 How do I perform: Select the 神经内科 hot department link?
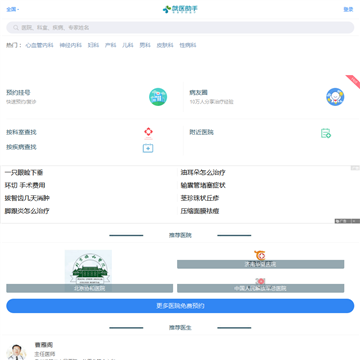coord(71,45)
